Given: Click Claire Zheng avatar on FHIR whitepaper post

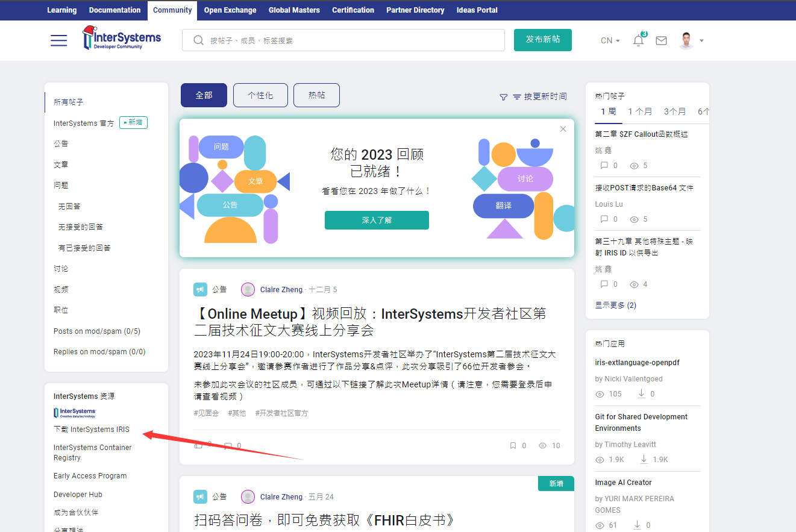Looking at the screenshot, I should [x=248, y=496].
